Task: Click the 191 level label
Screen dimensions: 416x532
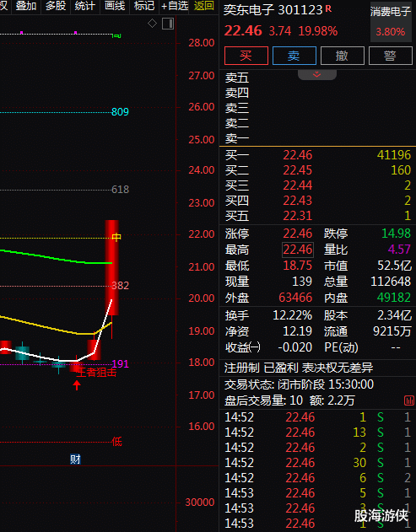Action: [x=120, y=364]
